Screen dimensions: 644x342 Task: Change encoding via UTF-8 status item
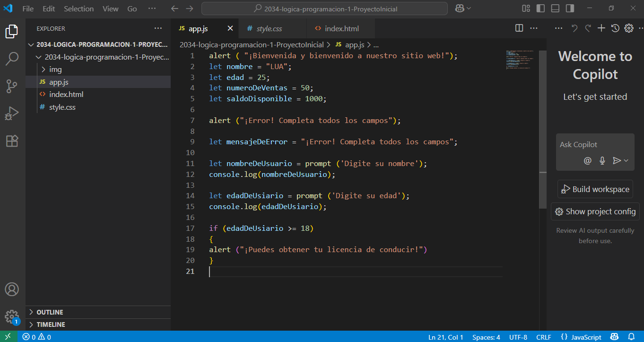coord(518,337)
